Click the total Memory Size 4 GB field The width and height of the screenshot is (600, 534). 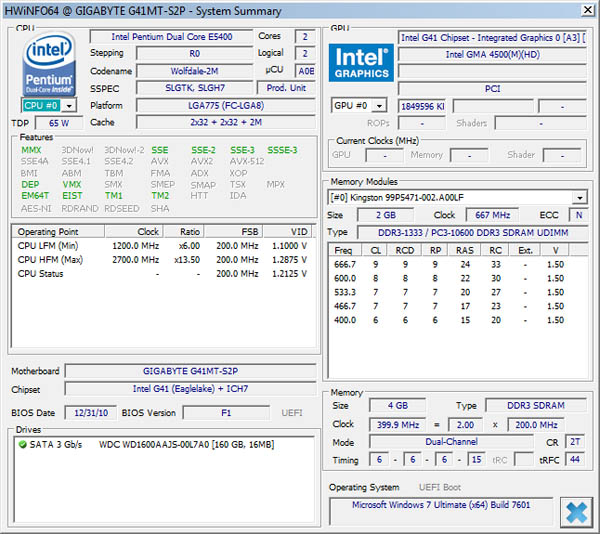[x=398, y=405]
